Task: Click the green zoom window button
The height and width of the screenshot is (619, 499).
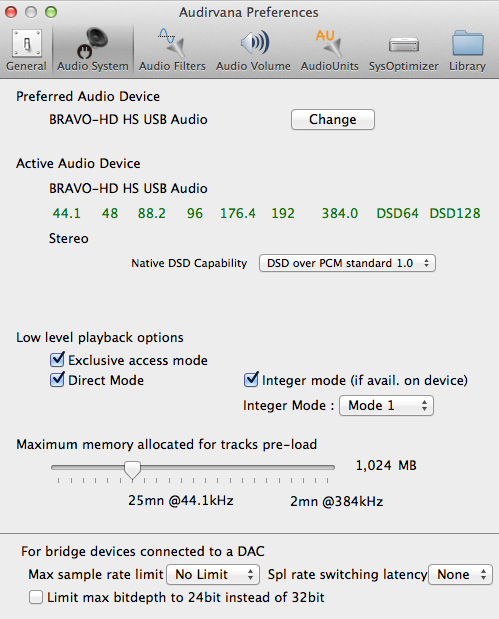Action: pyautogui.click(x=51, y=12)
